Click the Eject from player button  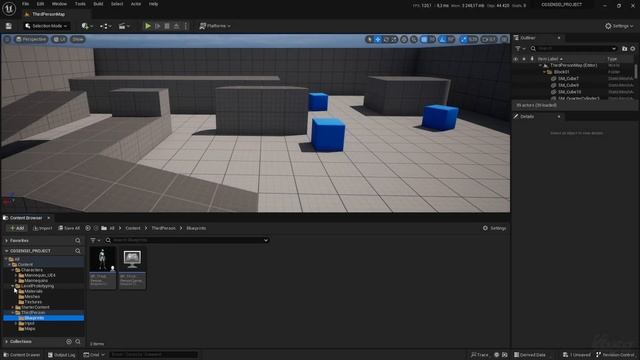coord(176,26)
